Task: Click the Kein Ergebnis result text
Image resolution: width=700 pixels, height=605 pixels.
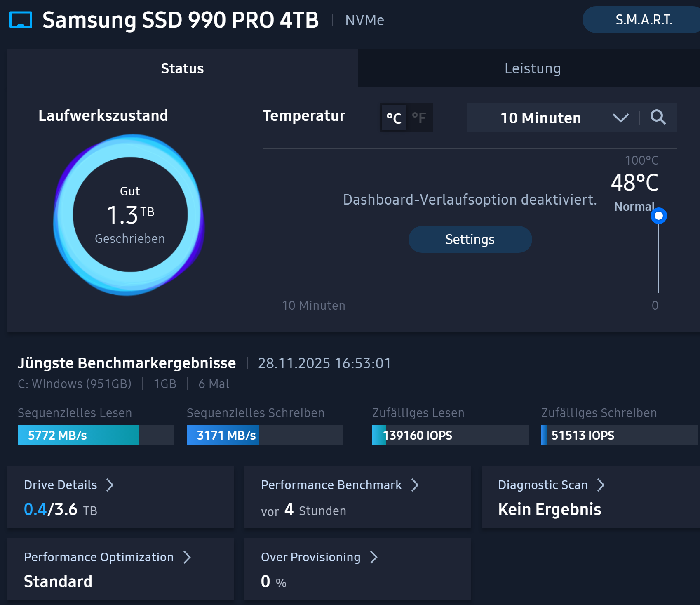Action: tap(550, 510)
